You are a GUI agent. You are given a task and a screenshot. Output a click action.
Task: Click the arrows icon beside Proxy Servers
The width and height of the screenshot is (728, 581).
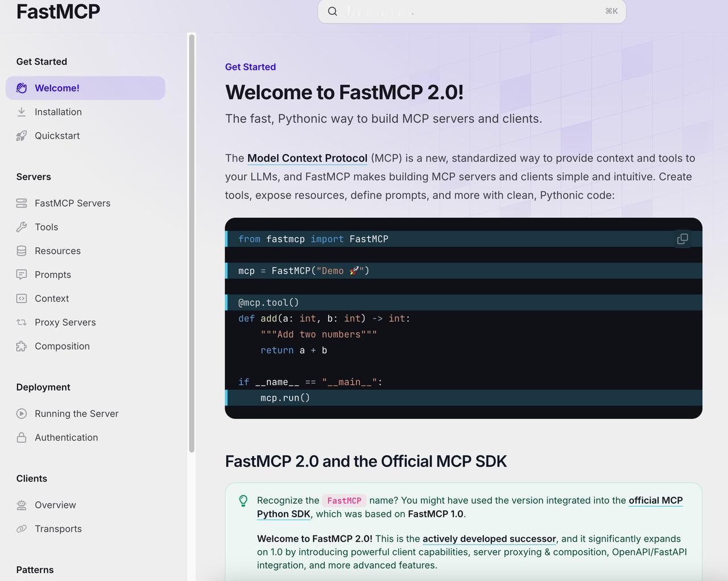[x=22, y=322]
